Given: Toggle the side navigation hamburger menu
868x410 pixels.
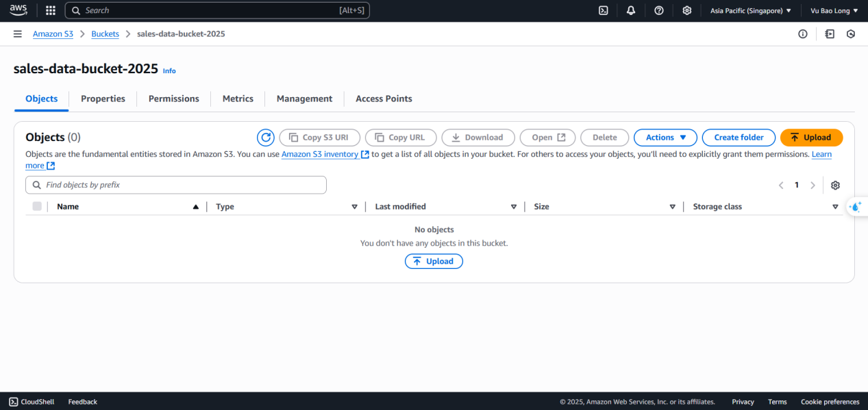Looking at the screenshot, I should pyautogui.click(x=18, y=34).
